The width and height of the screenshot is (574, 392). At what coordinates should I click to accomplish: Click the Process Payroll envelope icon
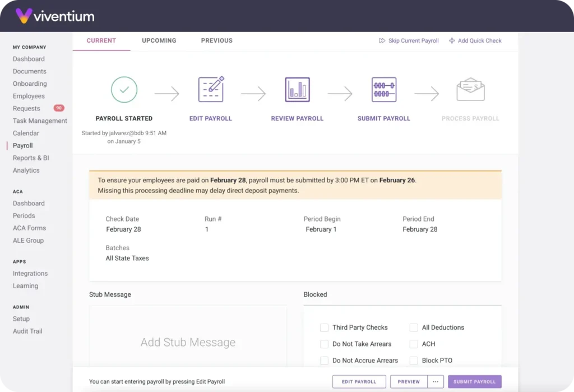click(470, 90)
